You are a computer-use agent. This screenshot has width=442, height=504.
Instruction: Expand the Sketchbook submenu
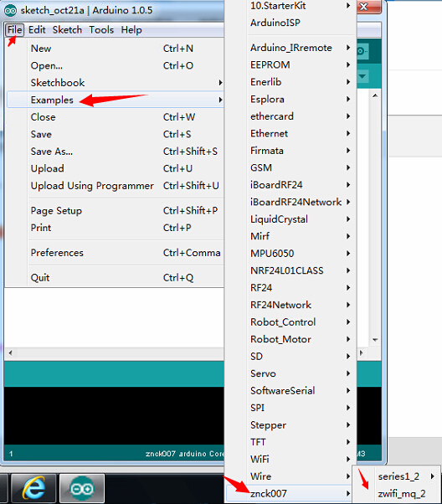pyautogui.click(x=115, y=83)
